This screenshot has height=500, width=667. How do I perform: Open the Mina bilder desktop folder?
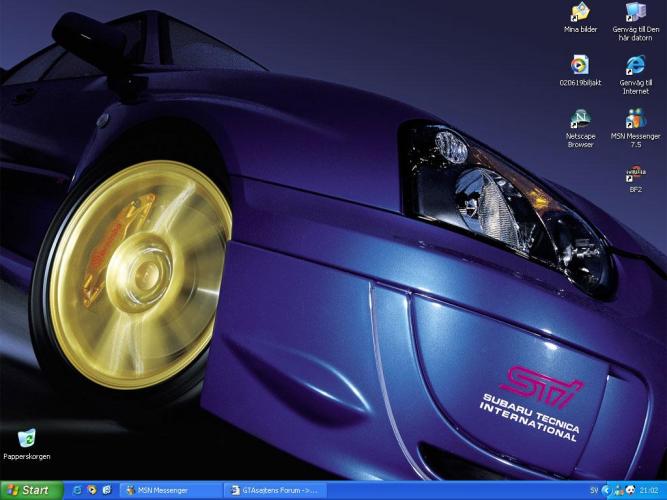point(580,13)
